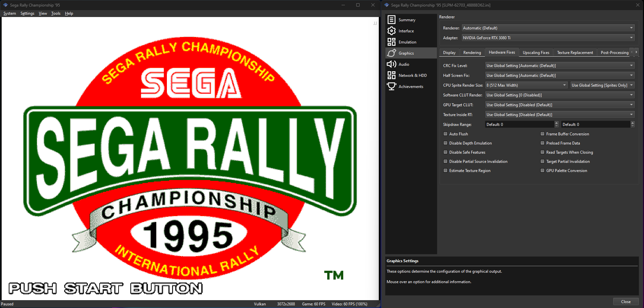
Task: Open the Post-Processing tab
Action: pyautogui.click(x=614, y=53)
